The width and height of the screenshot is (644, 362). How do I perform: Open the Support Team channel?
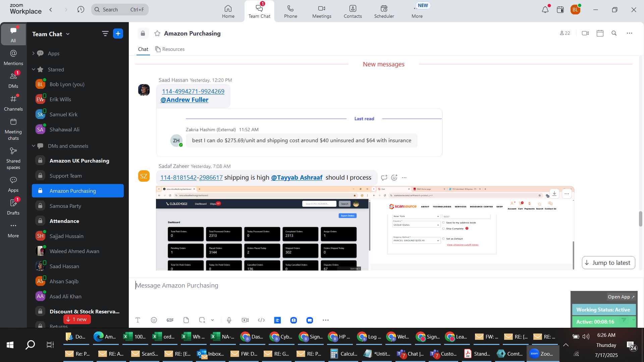(x=78, y=176)
